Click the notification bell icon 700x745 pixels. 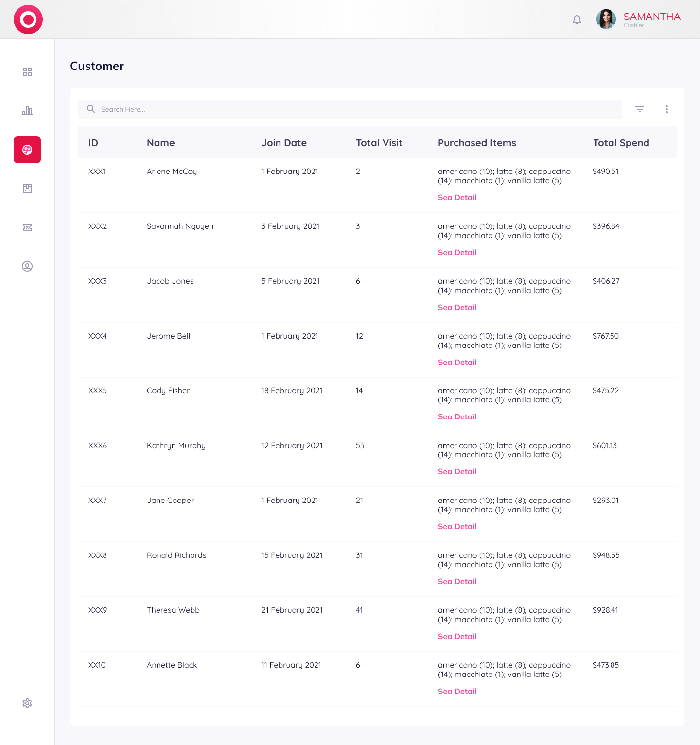(577, 19)
